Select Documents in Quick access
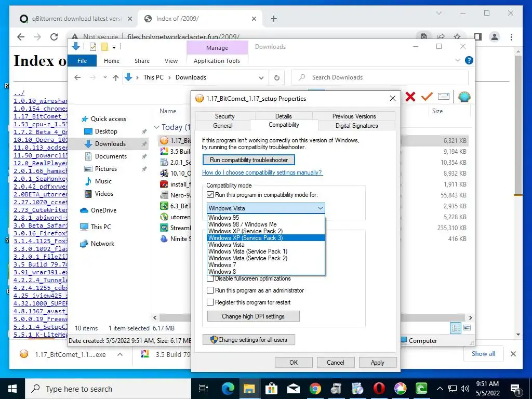 111,156
